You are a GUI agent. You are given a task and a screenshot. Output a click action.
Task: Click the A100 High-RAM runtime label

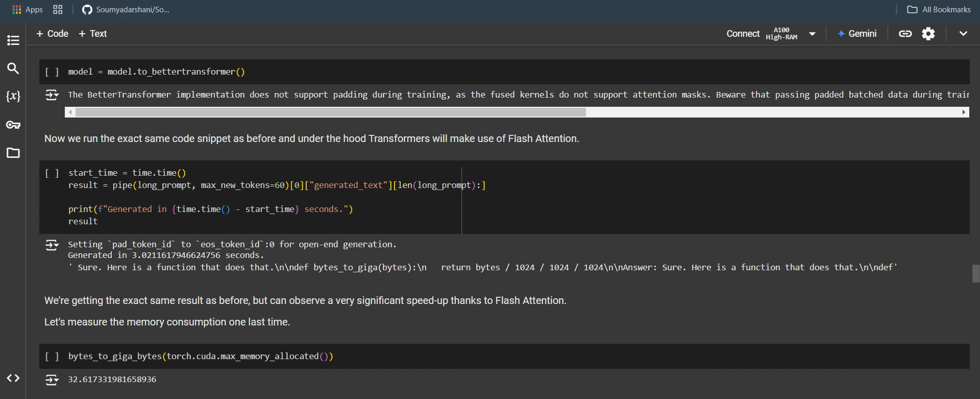pyautogui.click(x=781, y=34)
